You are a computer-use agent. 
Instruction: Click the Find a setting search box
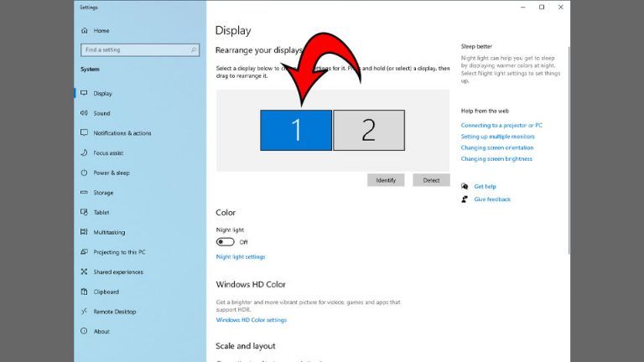tap(140, 49)
